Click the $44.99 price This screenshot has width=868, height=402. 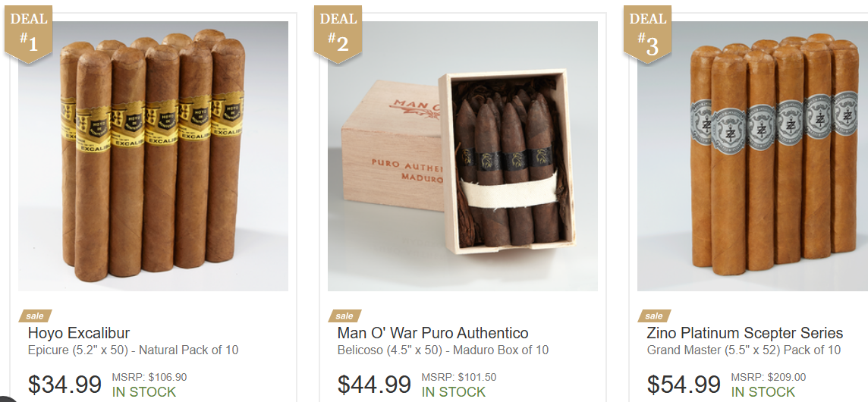(x=374, y=385)
